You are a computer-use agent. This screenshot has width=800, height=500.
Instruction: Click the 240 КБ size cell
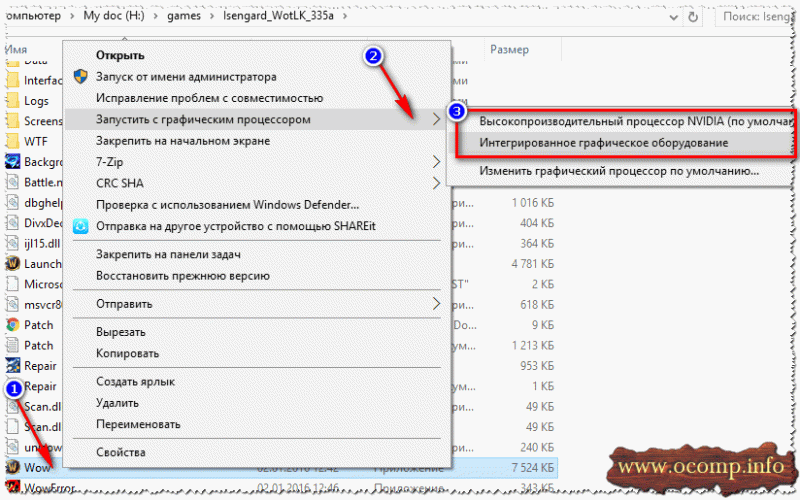[x=537, y=447]
